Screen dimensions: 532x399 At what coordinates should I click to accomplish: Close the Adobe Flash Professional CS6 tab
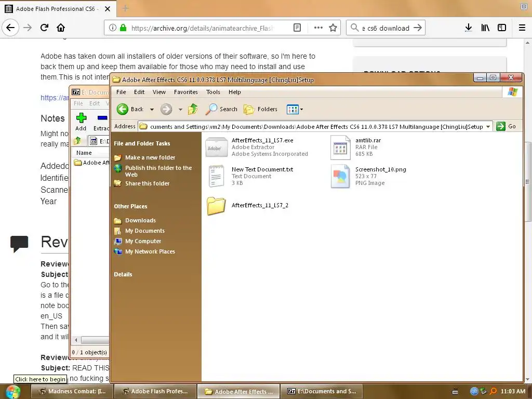107,9
